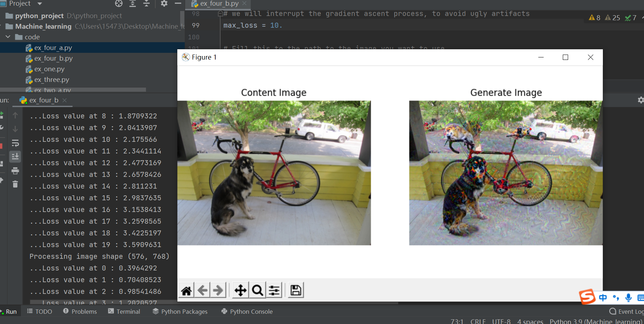This screenshot has height=324, width=644.
Task: Reset the figure view with Home icon
Action: point(187,290)
